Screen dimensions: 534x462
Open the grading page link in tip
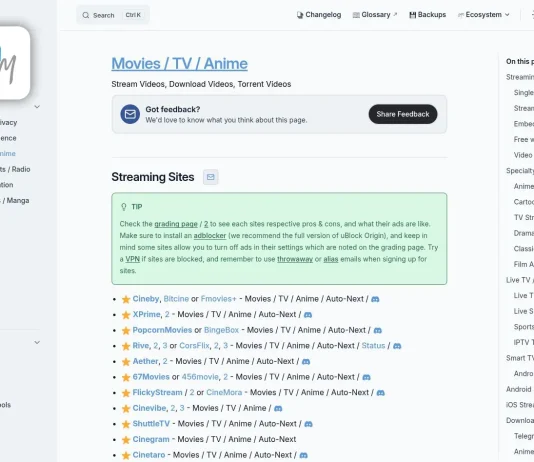tap(176, 224)
